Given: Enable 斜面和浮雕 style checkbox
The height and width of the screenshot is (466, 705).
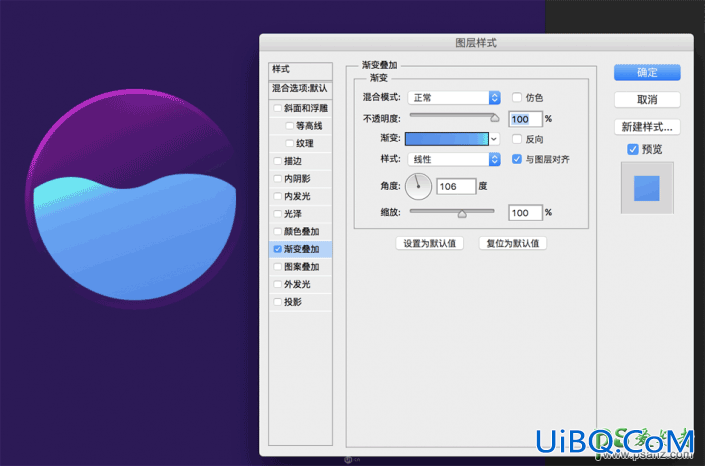Looking at the screenshot, I should tap(277, 108).
